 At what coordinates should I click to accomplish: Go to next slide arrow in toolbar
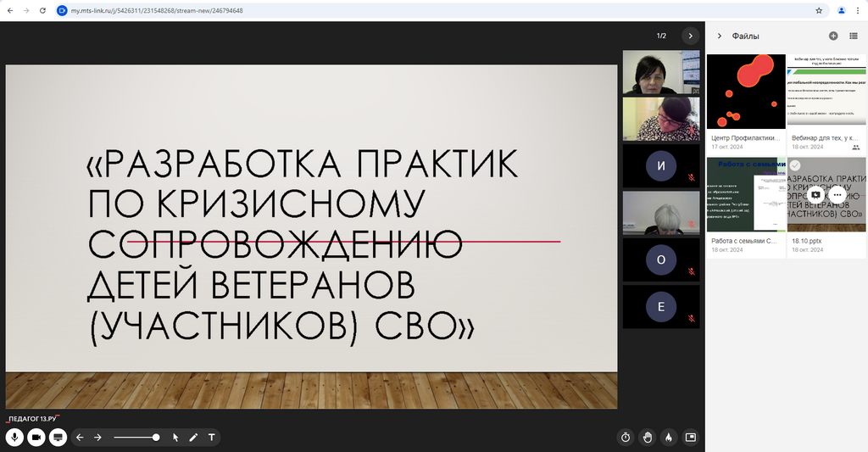[98, 438]
